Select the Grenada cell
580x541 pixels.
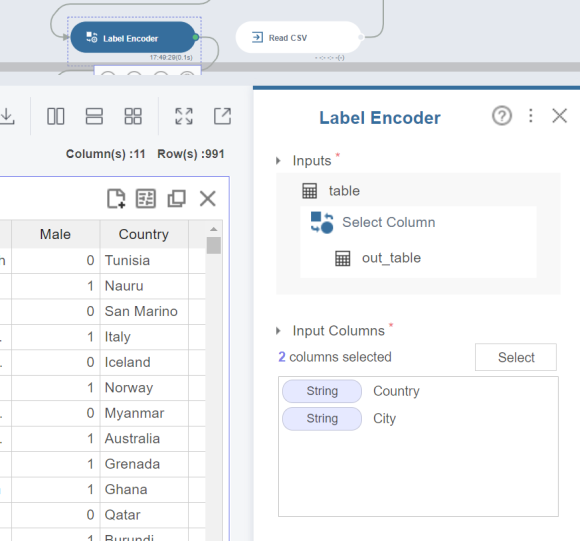(x=144, y=464)
